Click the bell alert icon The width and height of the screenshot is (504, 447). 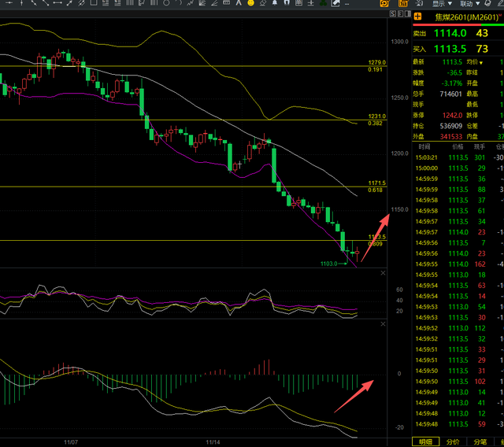(x=275, y=3)
